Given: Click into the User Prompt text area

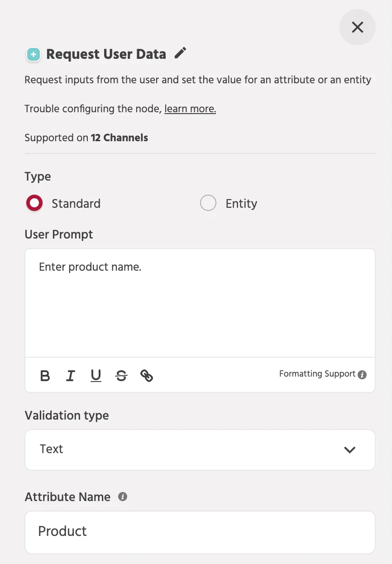Looking at the screenshot, I should tap(200, 303).
